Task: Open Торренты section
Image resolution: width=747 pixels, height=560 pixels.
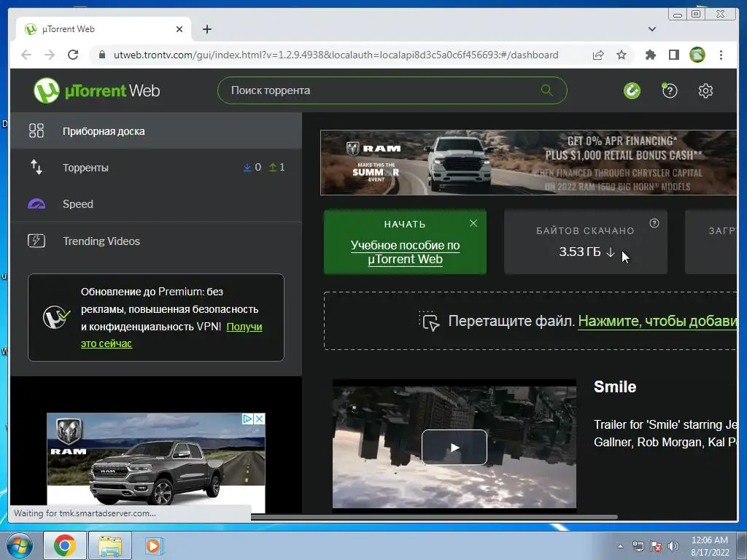Action: 156,167
